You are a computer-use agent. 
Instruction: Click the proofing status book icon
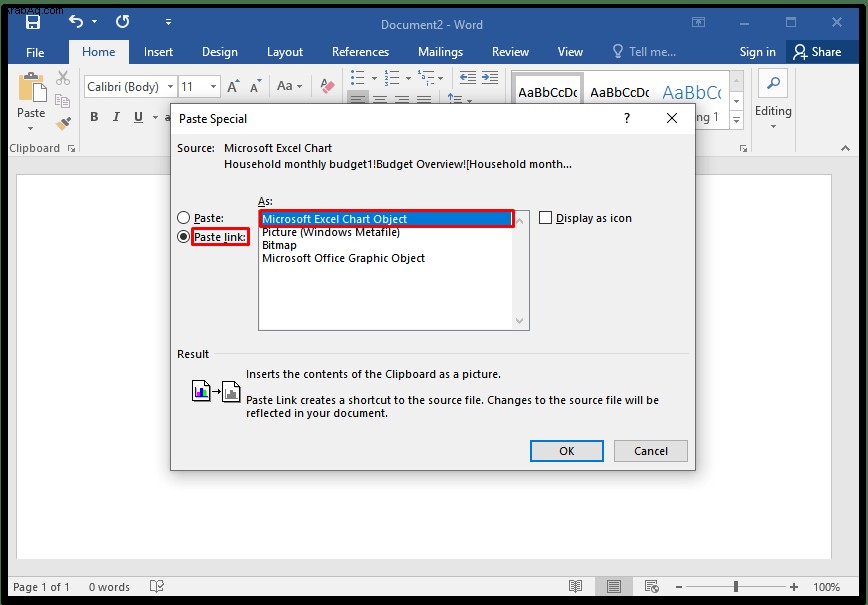(x=157, y=586)
